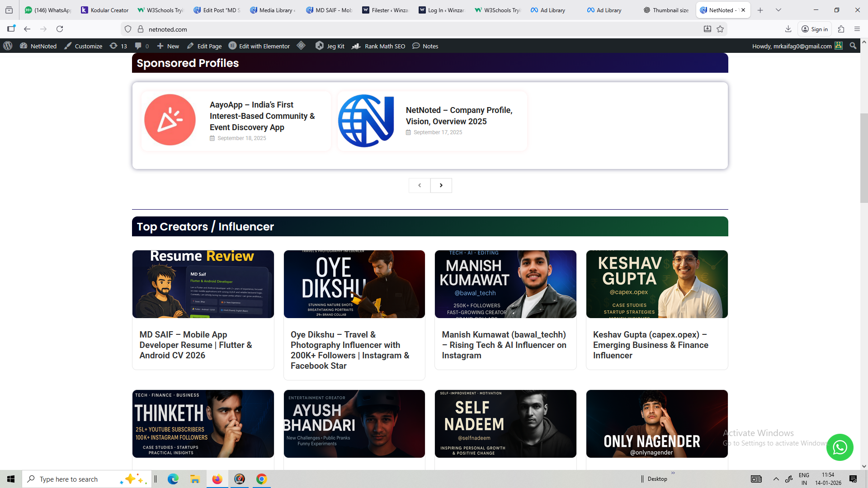Expand the list all tabs chevron
The height and width of the screenshot is (488, 868).
(778, 10)
